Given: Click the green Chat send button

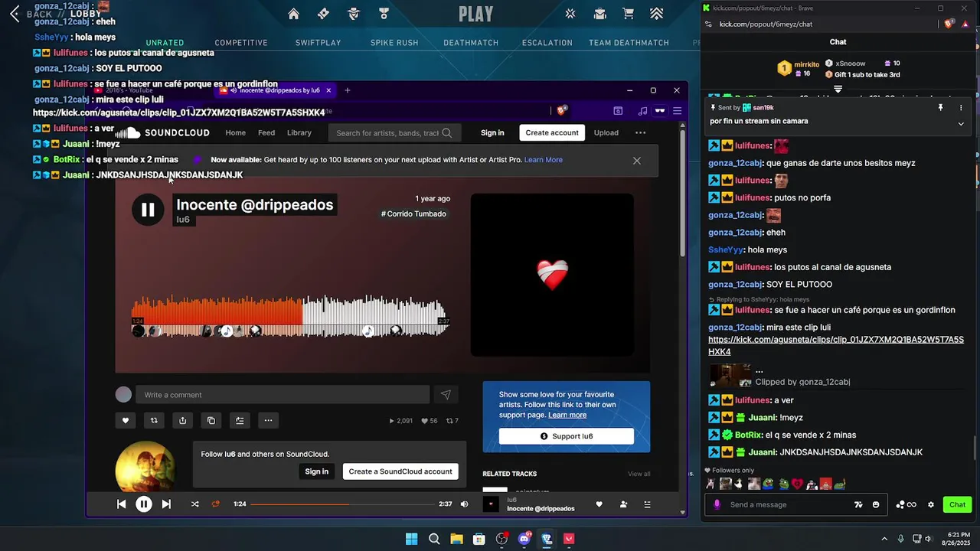Looking at the screenshot, I should click(958, 504).
